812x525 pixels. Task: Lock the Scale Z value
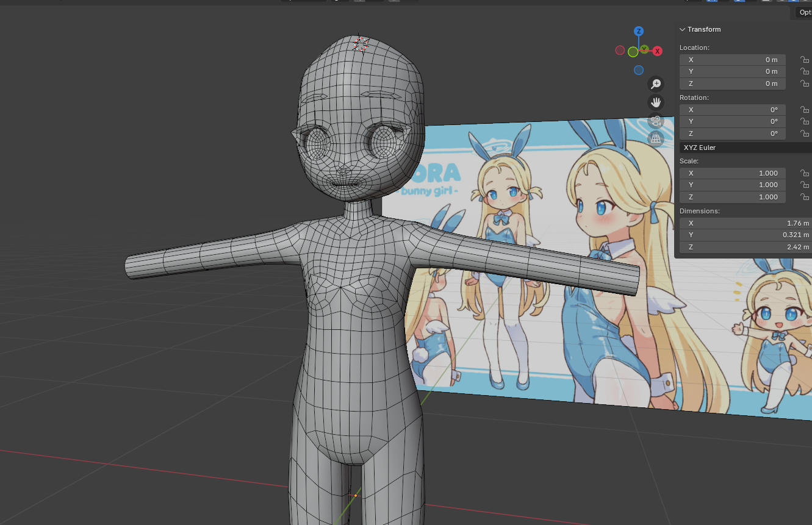coord(805,197)
